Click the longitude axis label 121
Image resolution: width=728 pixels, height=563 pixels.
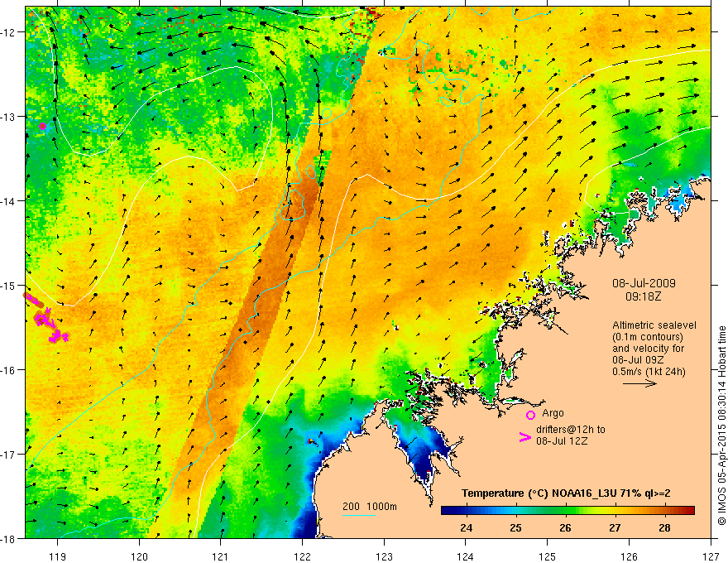click(221, 556)
